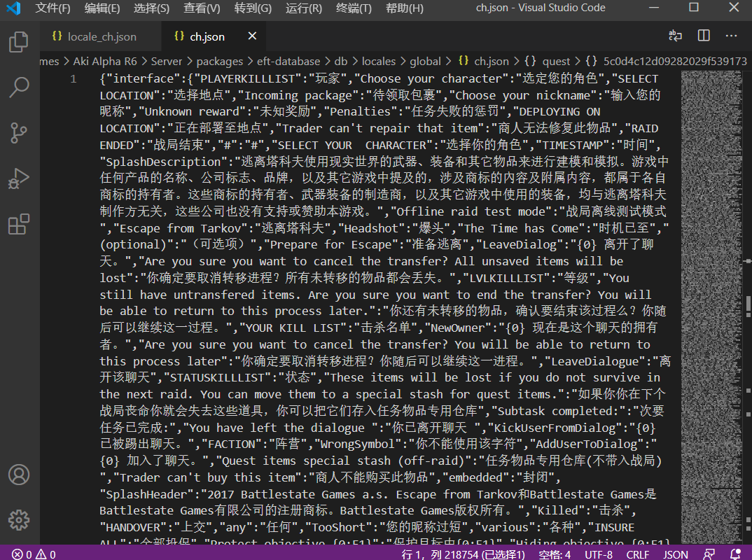The height and width of the screenshot is (560, 752).
Task: Open the Accounts menu icon
Action: coord(19,475)
